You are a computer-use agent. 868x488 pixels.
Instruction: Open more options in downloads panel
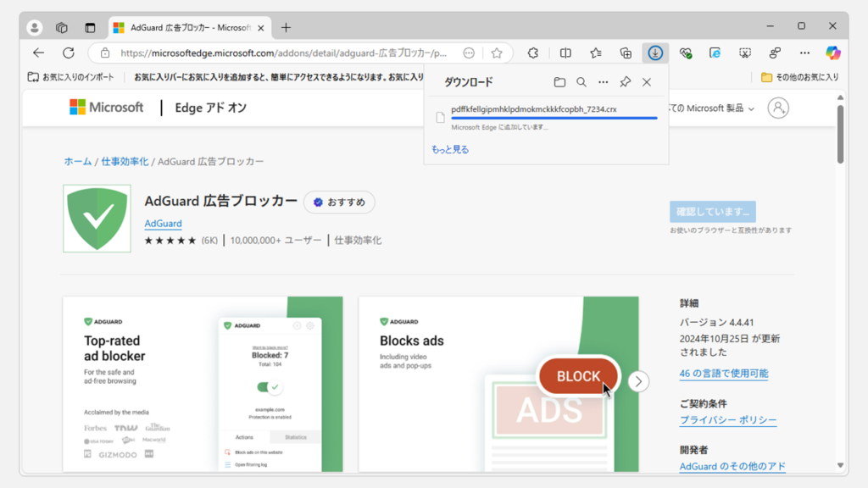(x=603, y=82)
